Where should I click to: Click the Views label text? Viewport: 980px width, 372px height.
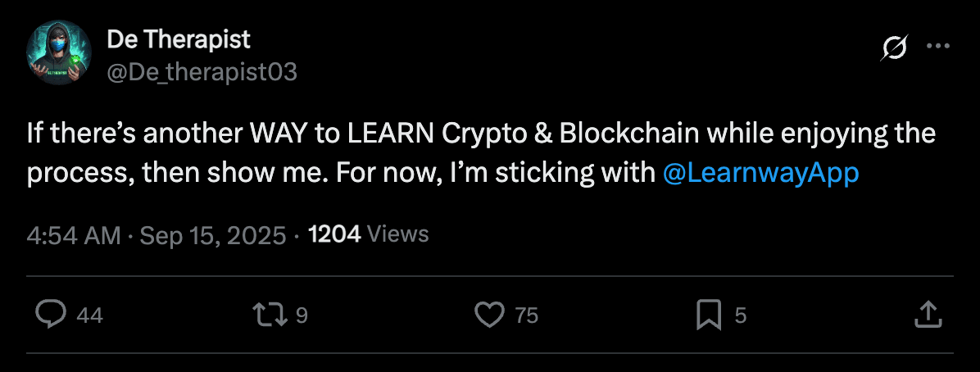(398, 235)
